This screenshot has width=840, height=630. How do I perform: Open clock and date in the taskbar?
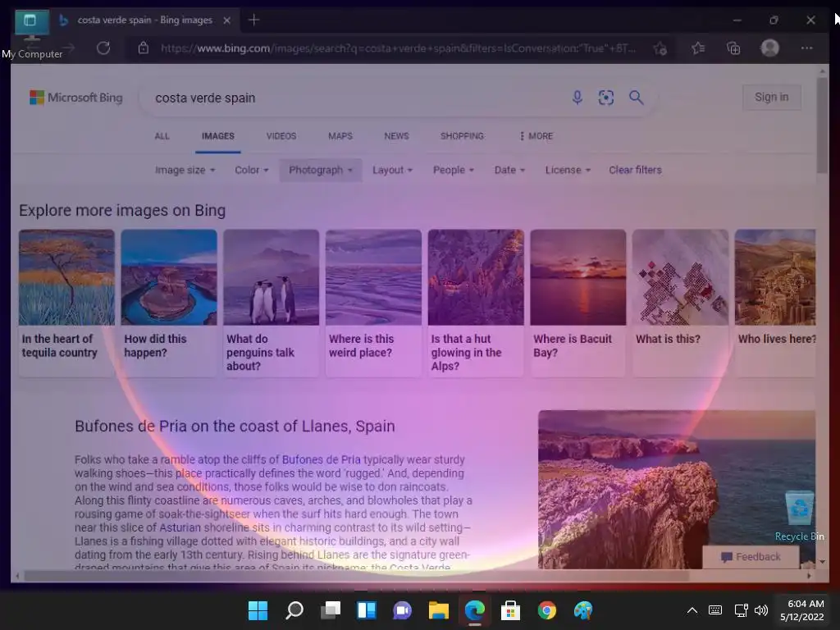pyautogui.click(x=802, y=610)
